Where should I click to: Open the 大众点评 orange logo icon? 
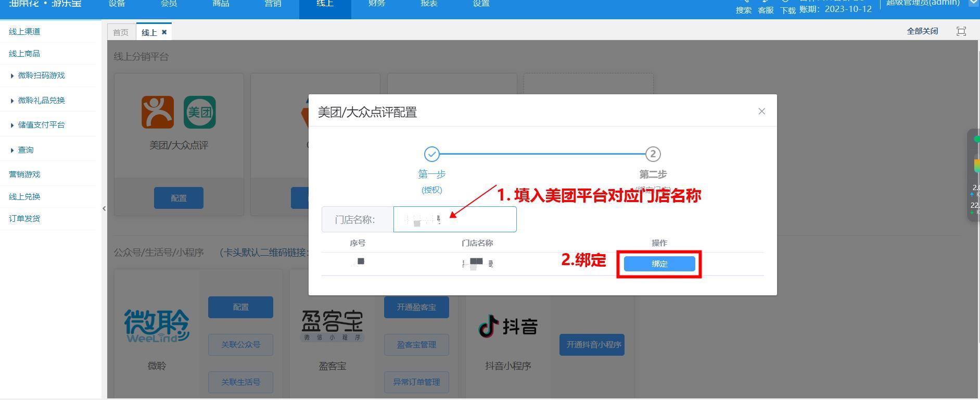click(158, 112)
